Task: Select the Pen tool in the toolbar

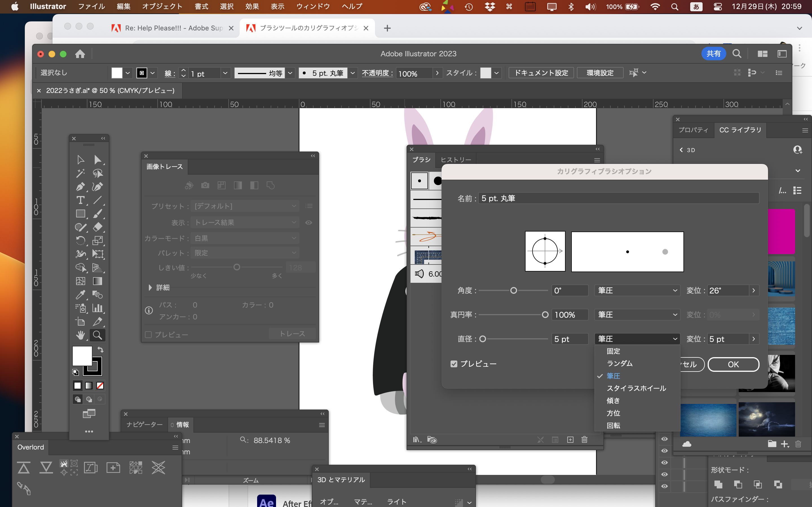Action: click(x=81, y=187)
